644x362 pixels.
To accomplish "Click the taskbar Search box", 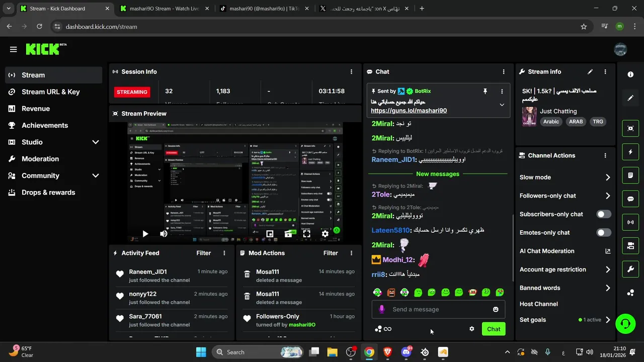I will [x=258, y=352].
